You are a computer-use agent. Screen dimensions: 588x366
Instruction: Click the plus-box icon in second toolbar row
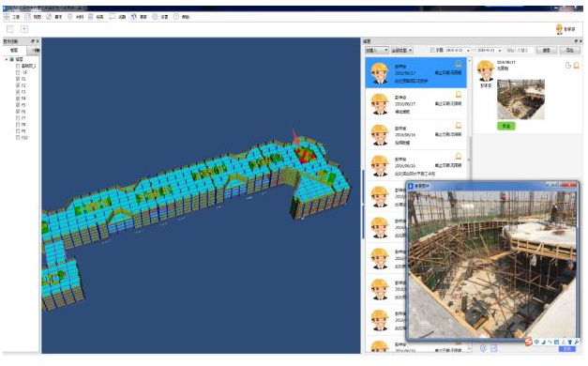coord(24,29)
